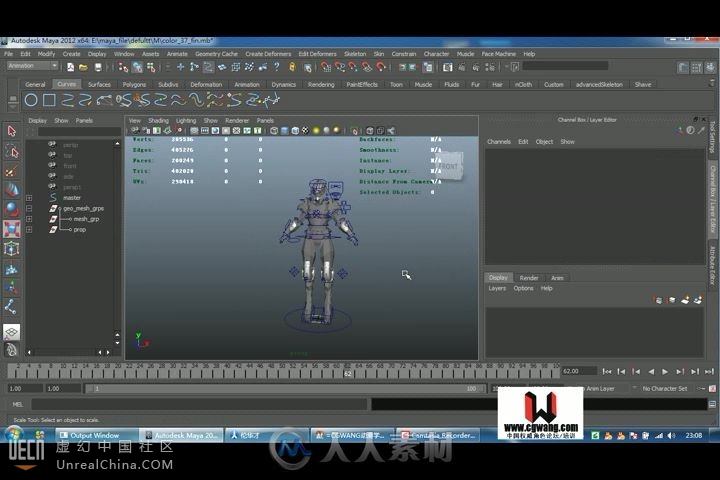The height and width of the screenshot is (480, 720).
Task: Activate the Rotate tool (sphere icon)
Action: (12, 209)
